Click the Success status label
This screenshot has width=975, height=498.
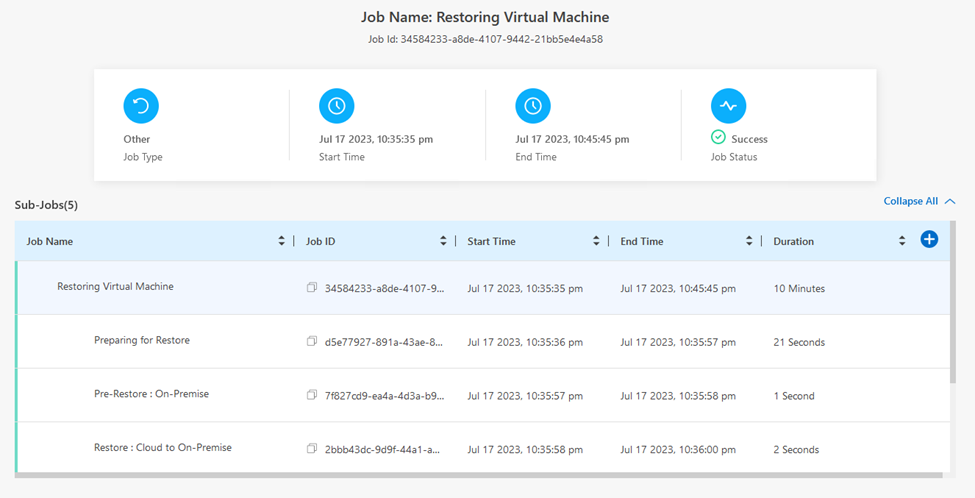click(749, 139)
